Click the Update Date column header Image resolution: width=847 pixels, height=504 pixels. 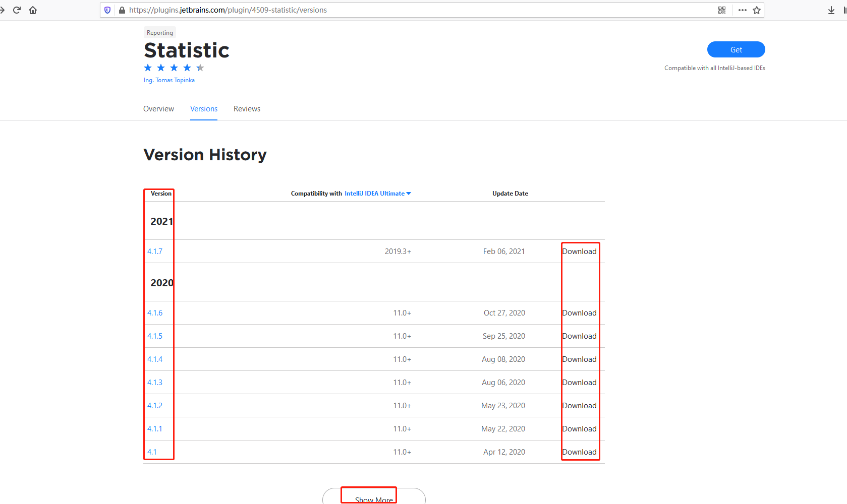510,194
